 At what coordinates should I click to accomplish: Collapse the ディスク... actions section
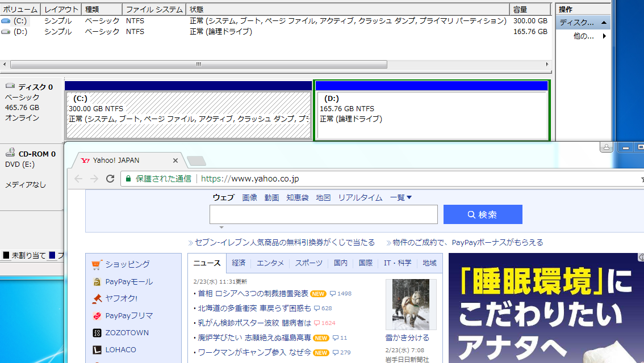604,23
